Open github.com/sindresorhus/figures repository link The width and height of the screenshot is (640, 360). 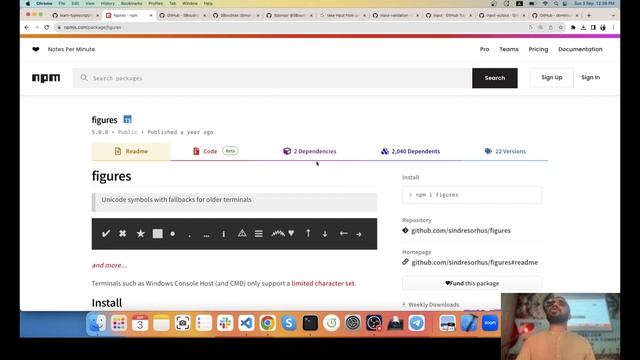click(461, 231)
